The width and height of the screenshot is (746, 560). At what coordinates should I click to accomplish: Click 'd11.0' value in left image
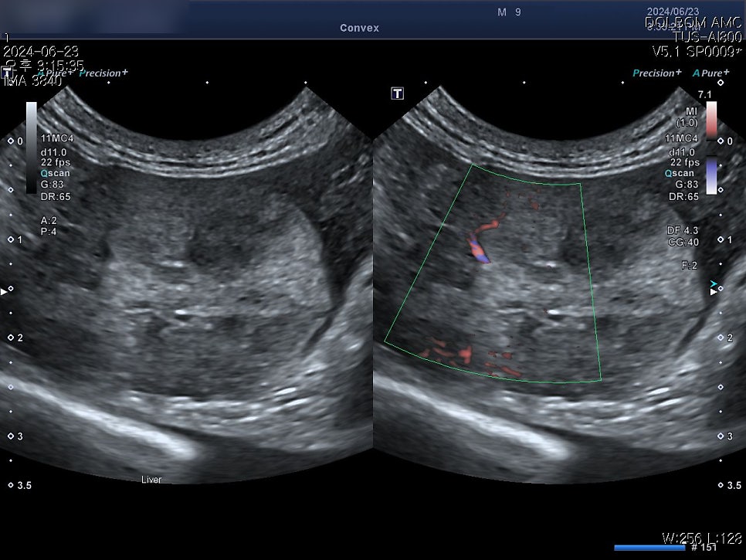[x=54, y=153]
